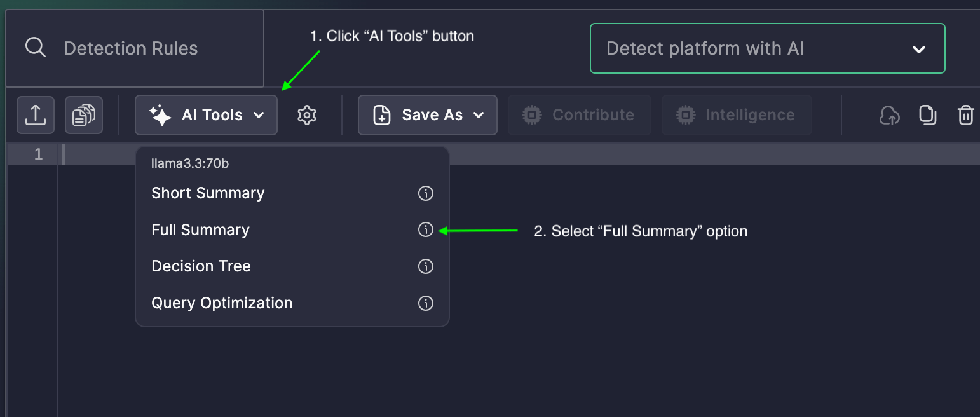This screenshot has height=417, width=980.
Task: Click the Contribute button
Action: [579, 115]
